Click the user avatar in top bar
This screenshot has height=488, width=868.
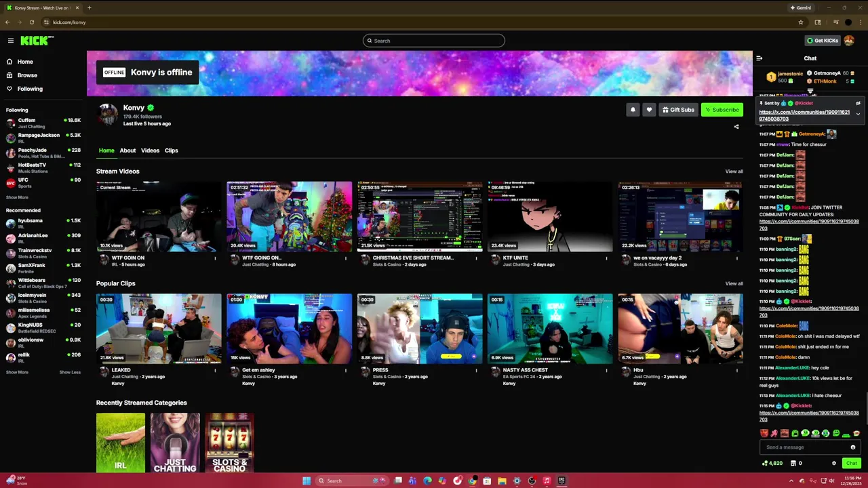849,41
